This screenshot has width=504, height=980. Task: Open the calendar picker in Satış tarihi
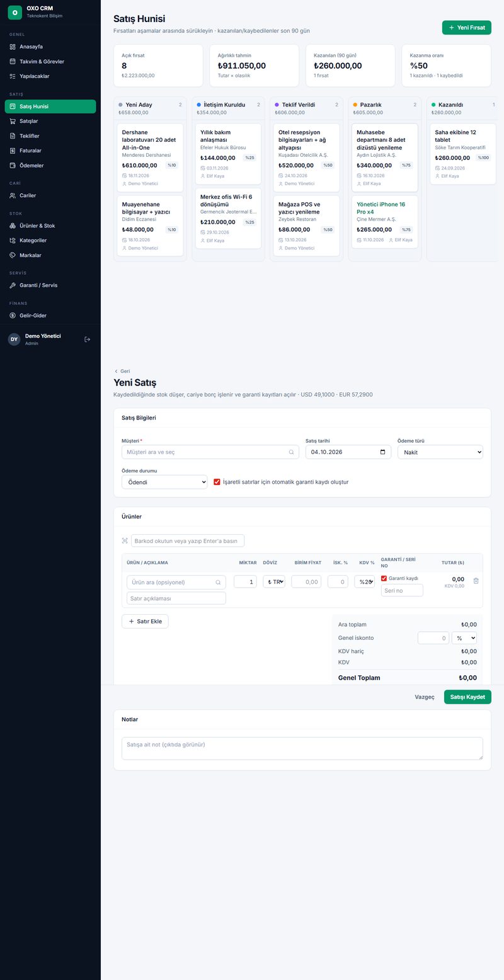tap(382, 452)
